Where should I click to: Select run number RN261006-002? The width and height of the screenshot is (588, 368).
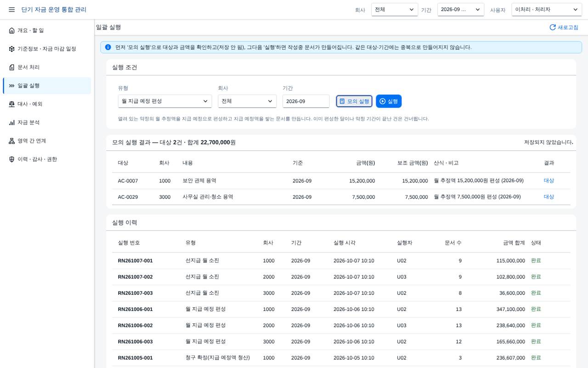click(135, 325)
